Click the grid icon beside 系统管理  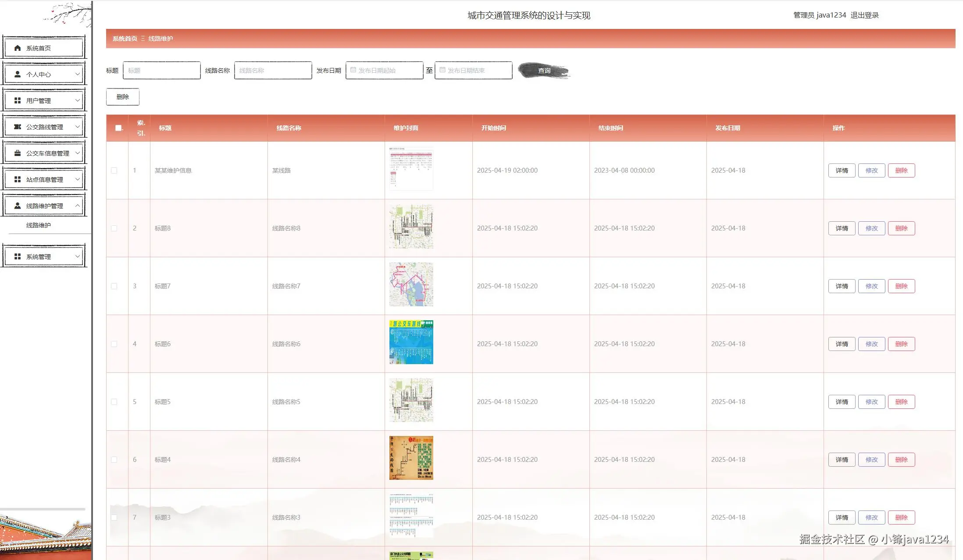point(18,257)
